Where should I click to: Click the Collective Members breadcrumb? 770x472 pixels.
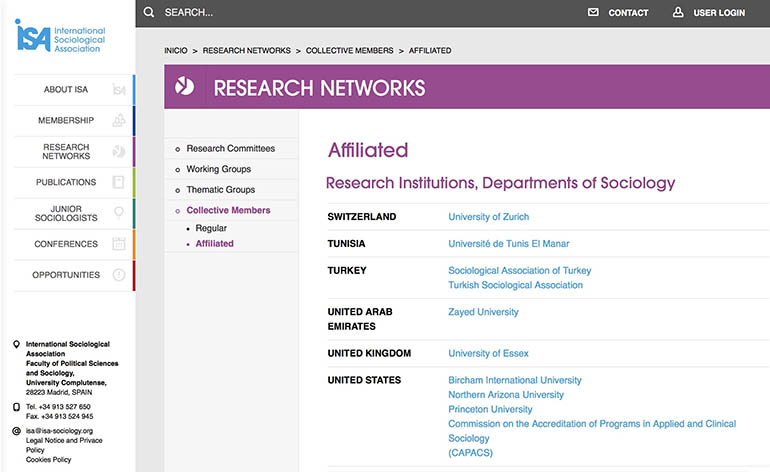click(x=349, y=51)
